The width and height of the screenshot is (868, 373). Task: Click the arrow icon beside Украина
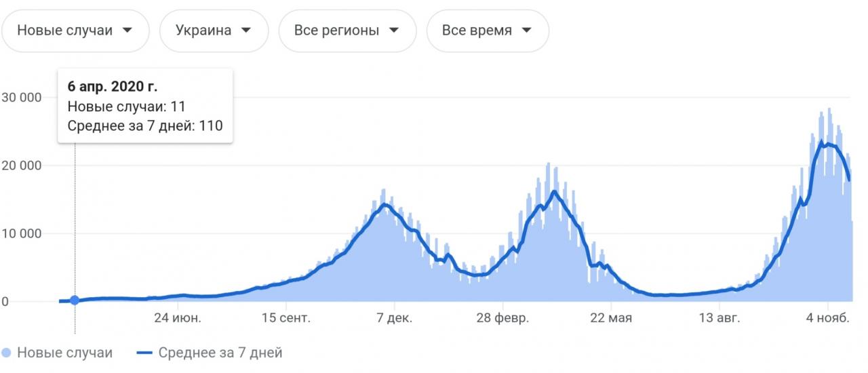[246, 31]
